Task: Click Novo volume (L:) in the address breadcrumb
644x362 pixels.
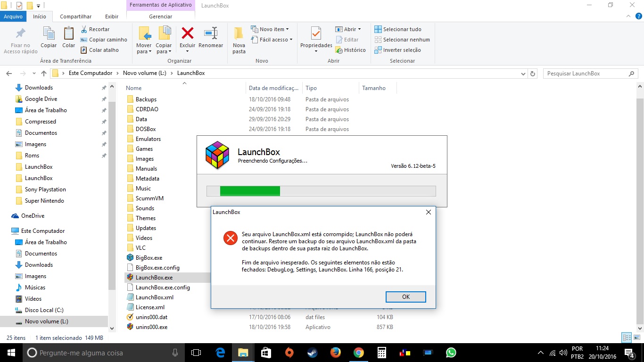Action: [x=145, y=73]
